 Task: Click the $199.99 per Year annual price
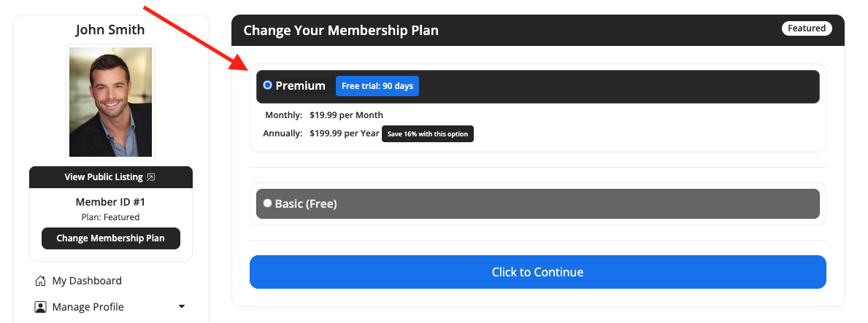tap(345, 133)
